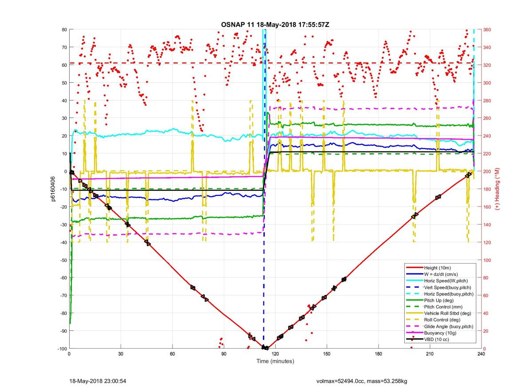Select the red heading axis tick '320'
Viewport: 532px width, 392px height.
tap(487, 65)
